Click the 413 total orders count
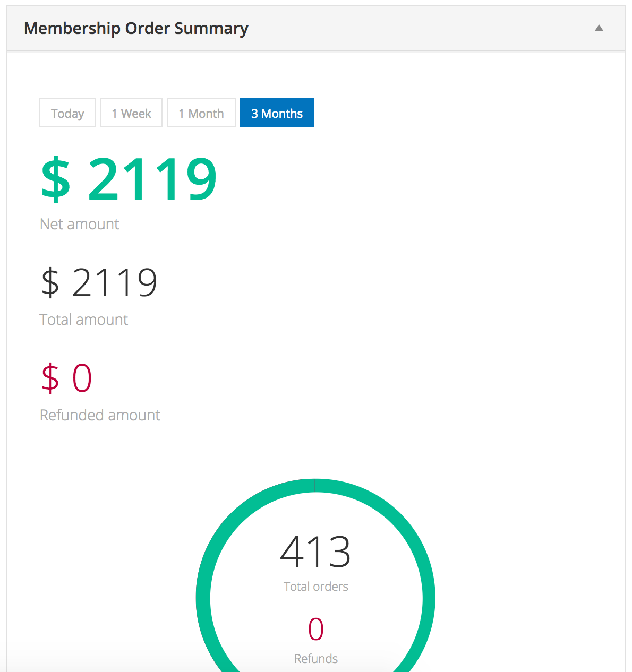Image resolution: width=632 pixels, height=672 pixels. pos(315,552)
